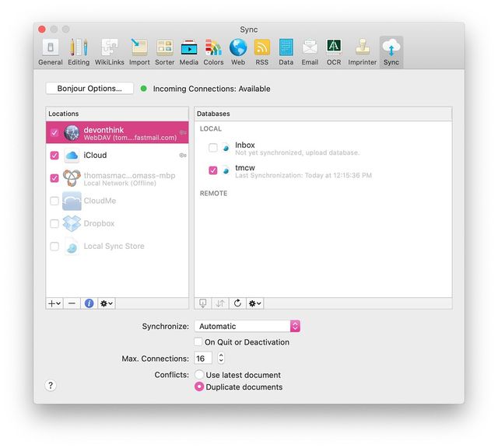Screen dimensions: 498x448
Task: Open the Editing preferences pane
Action: coord(79,52)
